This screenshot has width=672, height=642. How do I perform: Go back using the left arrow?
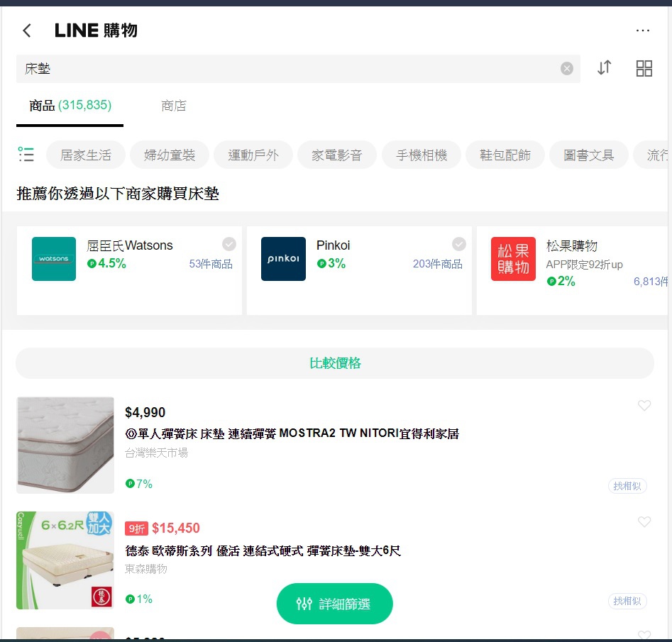(27, 31)
